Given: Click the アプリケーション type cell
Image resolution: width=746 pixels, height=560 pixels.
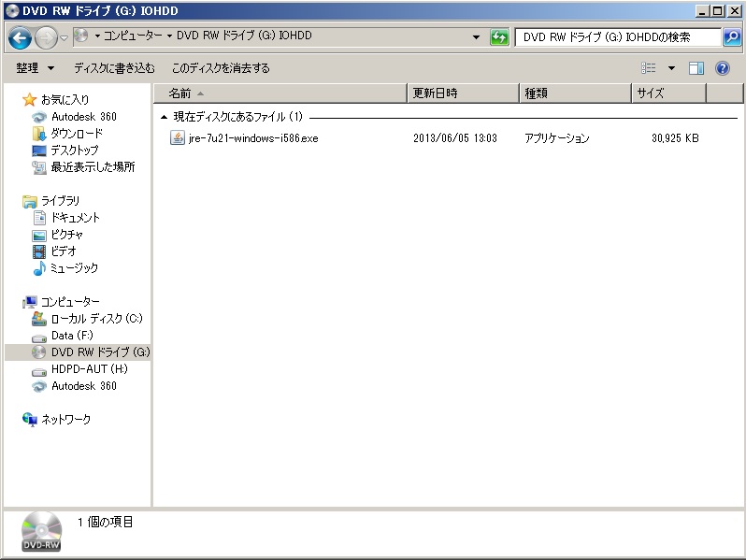Looking at the screenshot, I should click(556, 138).
